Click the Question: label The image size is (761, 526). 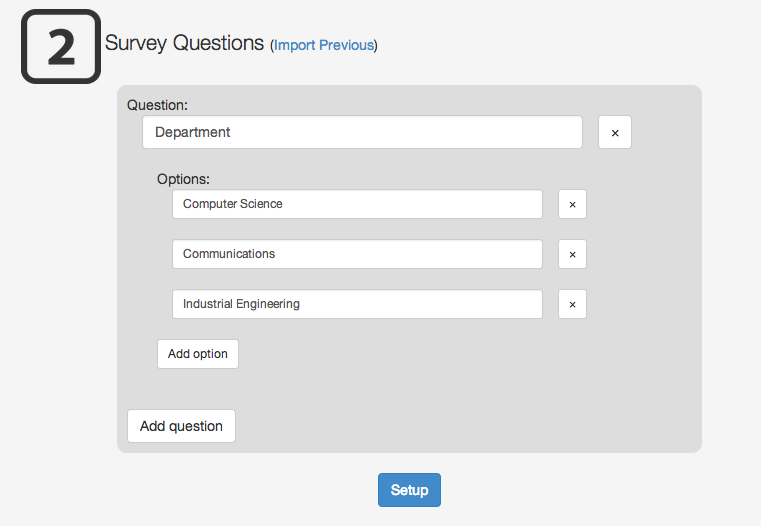[157, 104]
